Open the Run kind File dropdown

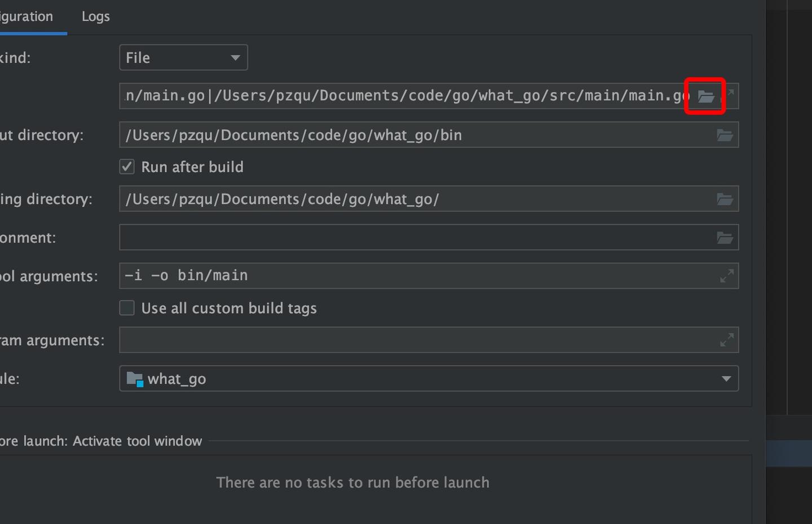point(183,58)
